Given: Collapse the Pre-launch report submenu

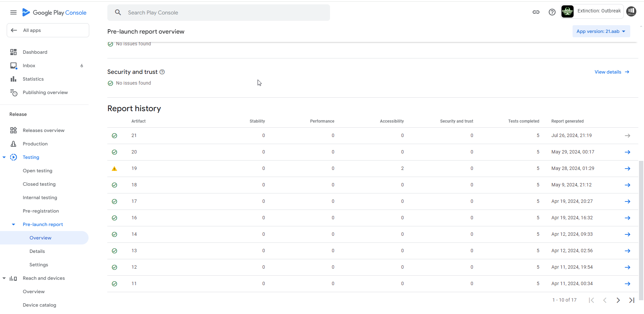Looking at the screenshot, I should point(13,224).
